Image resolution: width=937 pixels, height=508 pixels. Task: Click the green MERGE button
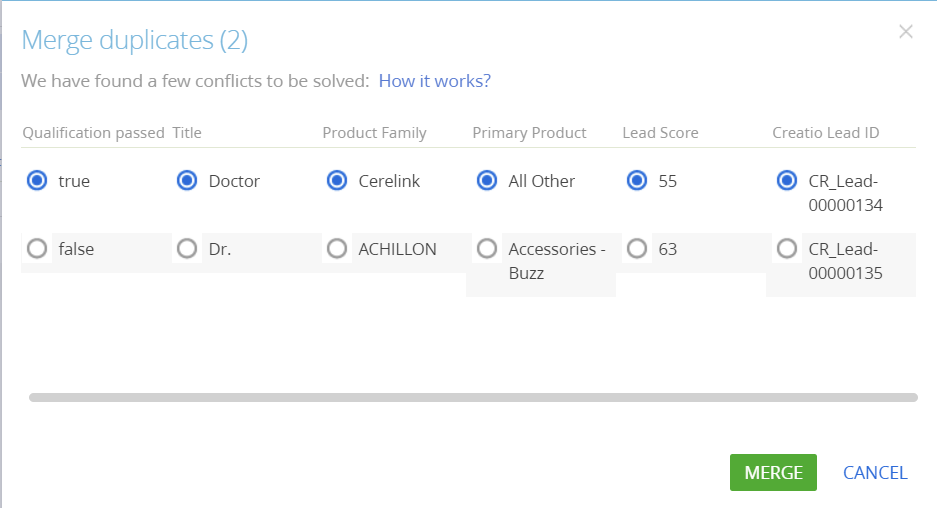coord(773,473)
